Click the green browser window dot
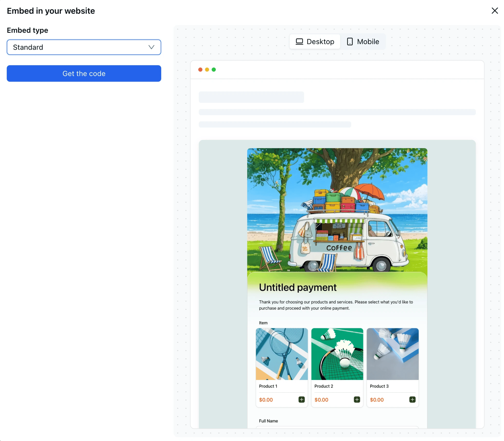504x441 pixels. coord(214,70)
